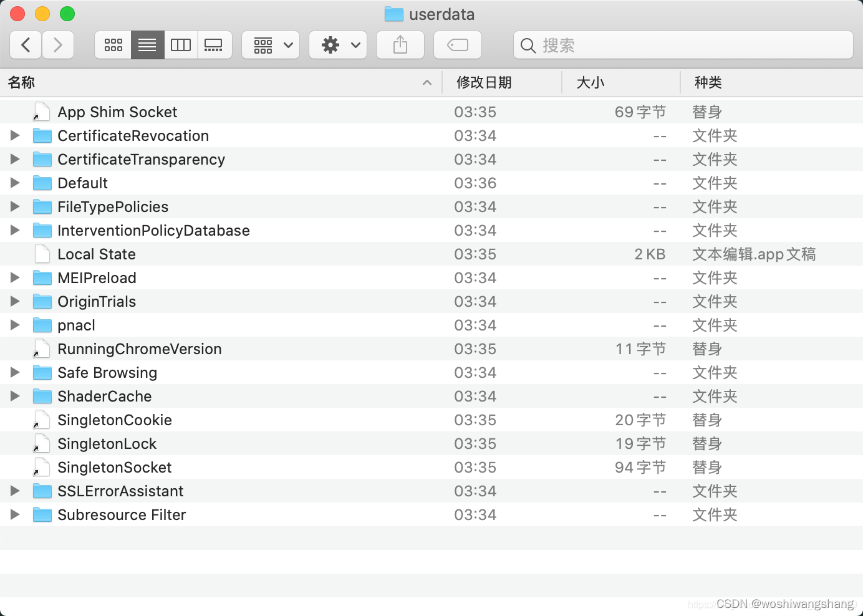This screenshot has height=616, width=863.
Task: Click the '94 字节' size of SingletonSocket
Action: [x=640, y=468]
